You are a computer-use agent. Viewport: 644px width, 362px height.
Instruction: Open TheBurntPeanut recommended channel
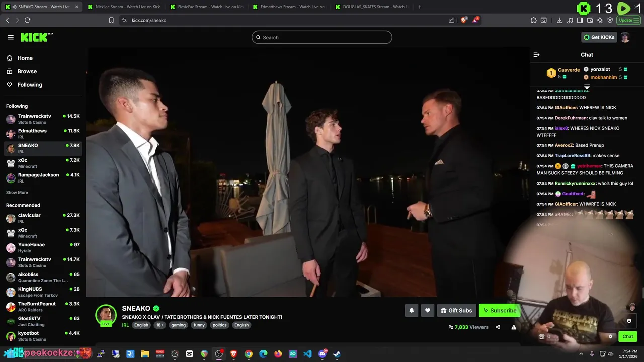tap(43, 307)
